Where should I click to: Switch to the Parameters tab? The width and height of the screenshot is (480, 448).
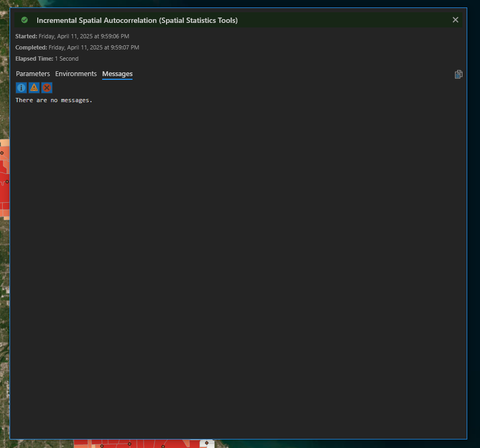[x=33, y=74]
